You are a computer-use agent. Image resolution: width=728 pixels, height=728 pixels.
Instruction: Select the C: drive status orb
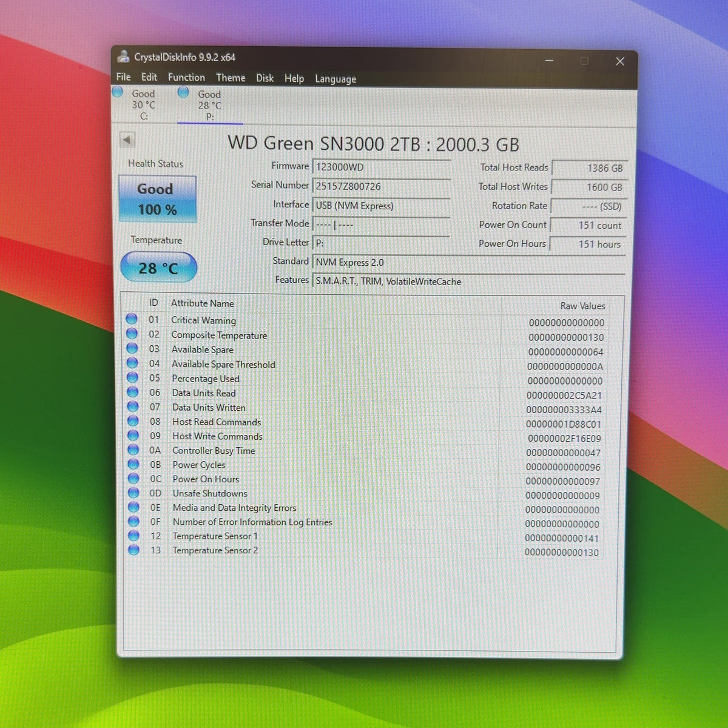coord(118,92)
